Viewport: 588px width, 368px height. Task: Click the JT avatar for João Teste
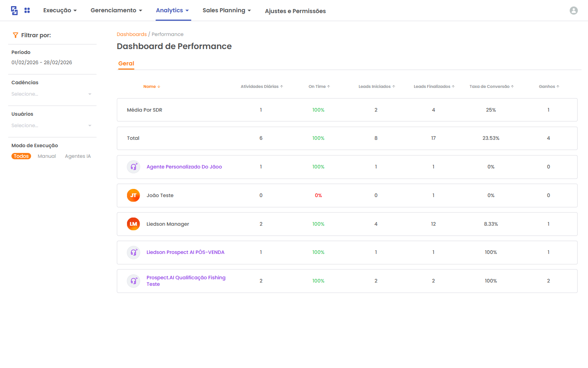point(134,195)
